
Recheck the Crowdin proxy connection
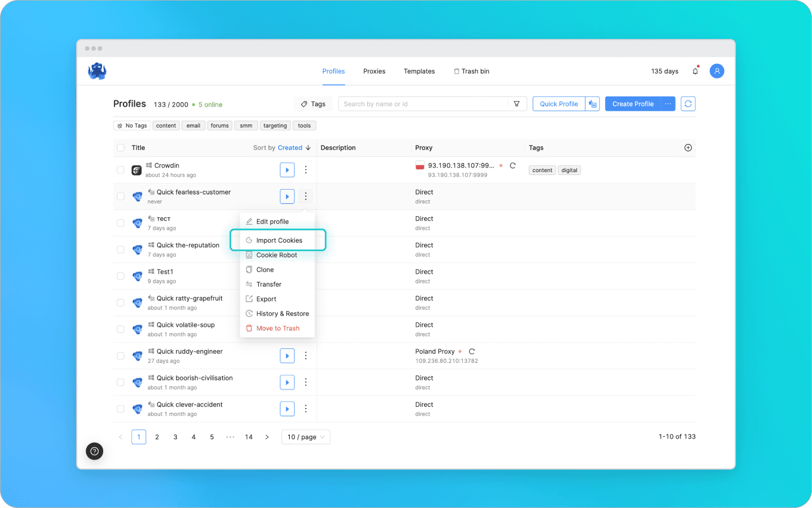[x=513, y=165]
